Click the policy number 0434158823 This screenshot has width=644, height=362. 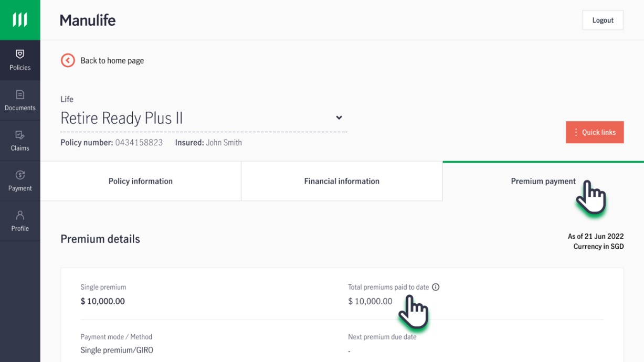[x=139, y=142]
